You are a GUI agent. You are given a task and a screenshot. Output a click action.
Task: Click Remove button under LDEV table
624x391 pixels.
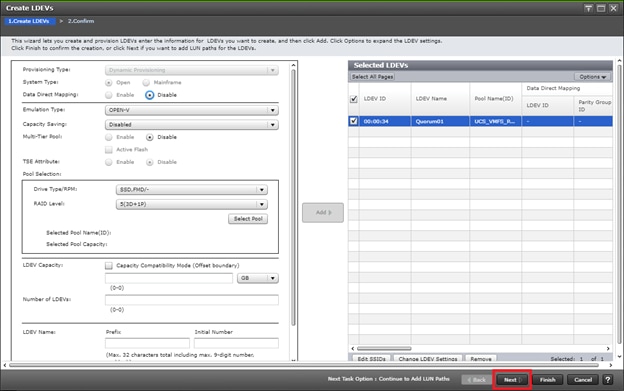pyautogui.click(x=481, y=358)
